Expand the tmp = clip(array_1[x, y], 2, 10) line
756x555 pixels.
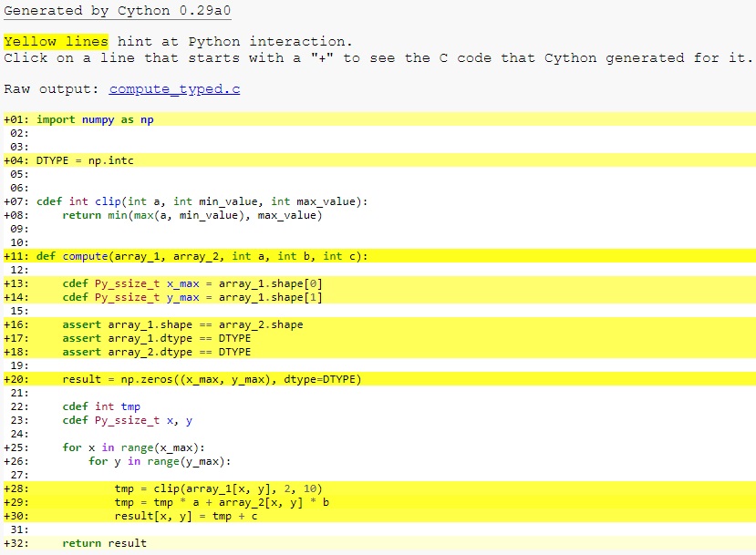[x=182, y=488]
